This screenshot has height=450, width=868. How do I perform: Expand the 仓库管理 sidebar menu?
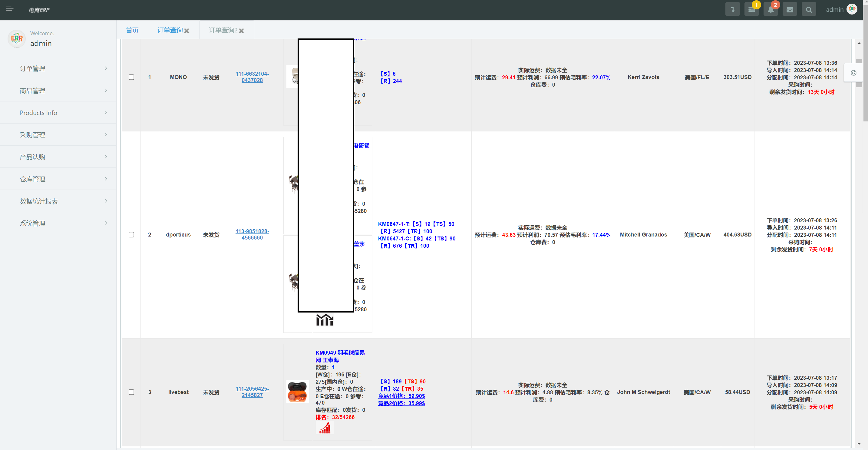coord(58,179)
